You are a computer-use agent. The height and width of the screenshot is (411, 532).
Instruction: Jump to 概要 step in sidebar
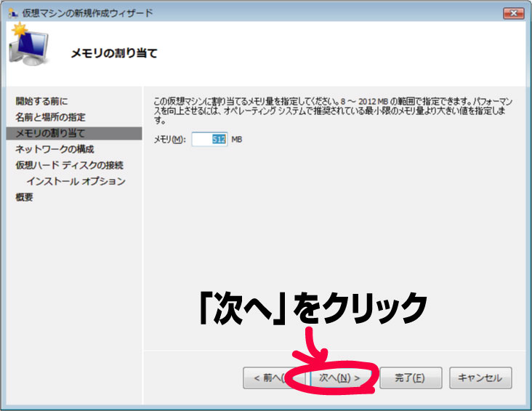[24, 197]
